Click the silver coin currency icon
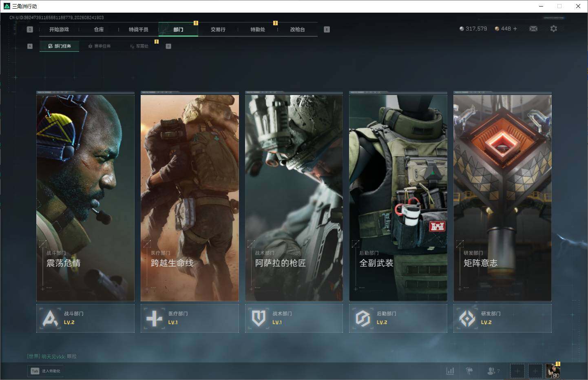This screenshot has width=588, height=380. (x=462, y=29)
